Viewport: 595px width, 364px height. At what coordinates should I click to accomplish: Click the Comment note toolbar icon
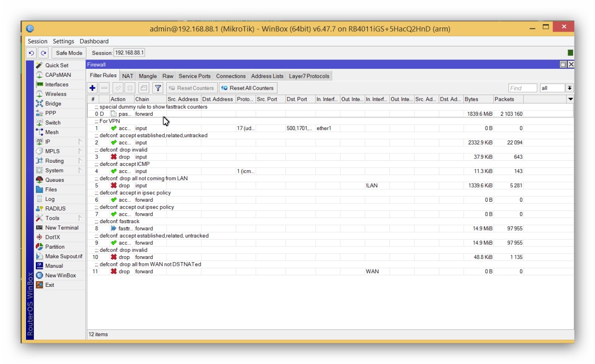[144, 88]
